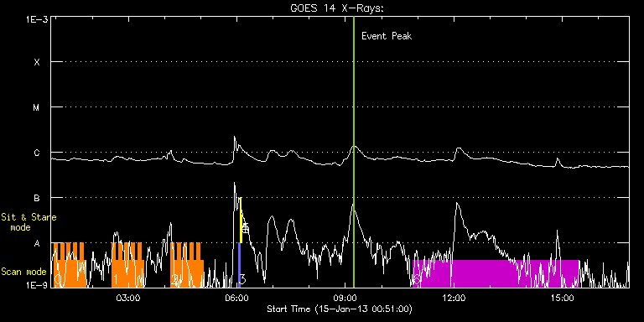
Task: Click the M flare class axis label
Action: point(37,107)
